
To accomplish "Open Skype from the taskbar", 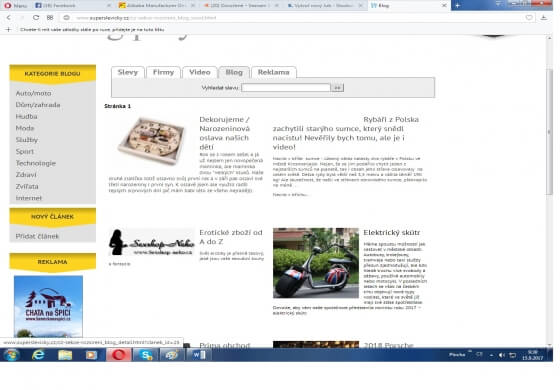I will (x=145, y=355).
